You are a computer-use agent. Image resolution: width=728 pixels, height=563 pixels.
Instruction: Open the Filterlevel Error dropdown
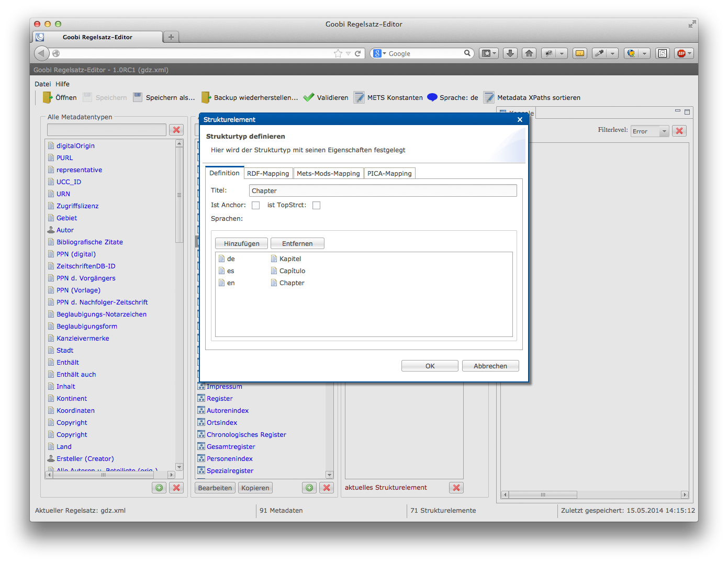649,131
